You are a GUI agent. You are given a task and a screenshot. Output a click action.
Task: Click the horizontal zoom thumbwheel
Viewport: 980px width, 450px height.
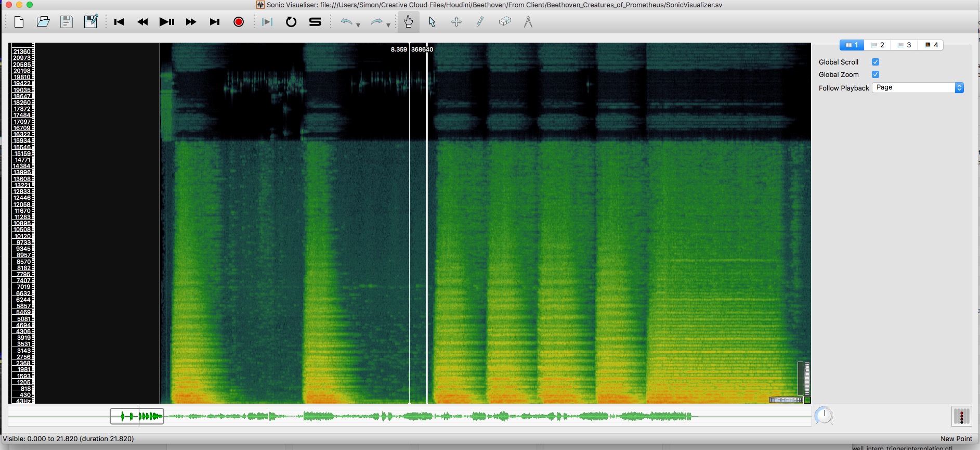click(786, 400)
